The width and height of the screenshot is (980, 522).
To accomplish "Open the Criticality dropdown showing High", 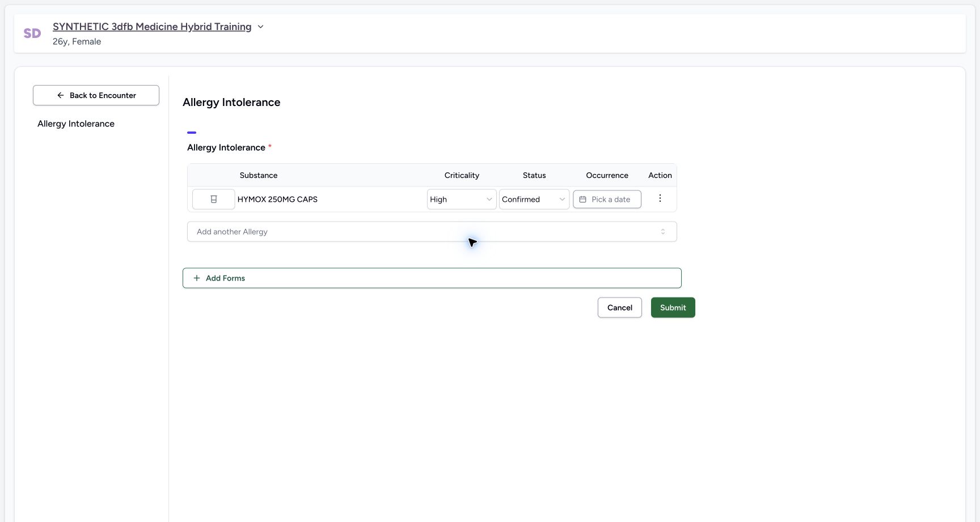I will (x=462, y=200).
